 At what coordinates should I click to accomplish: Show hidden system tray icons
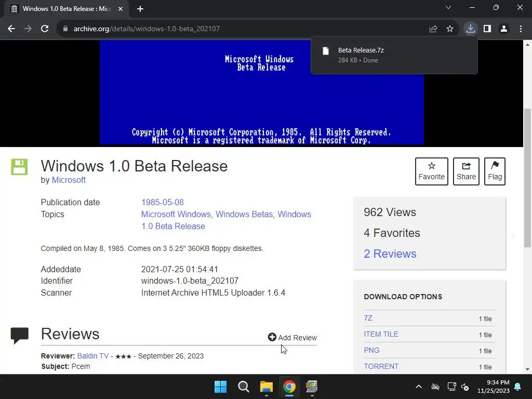[x=419, y=387]
